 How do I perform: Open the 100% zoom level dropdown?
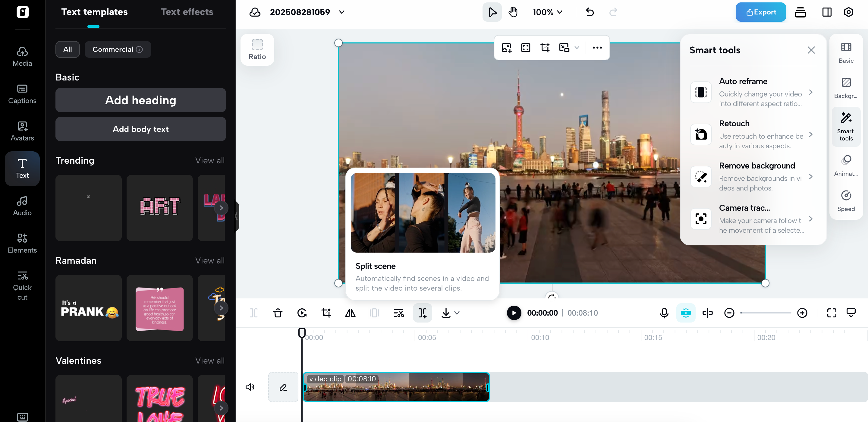pos(548,12)
